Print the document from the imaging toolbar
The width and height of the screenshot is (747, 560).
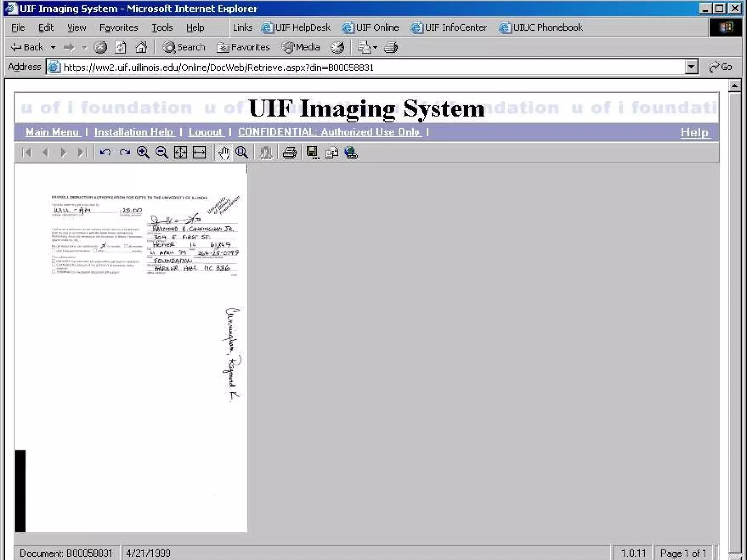[x=290, y=152]
